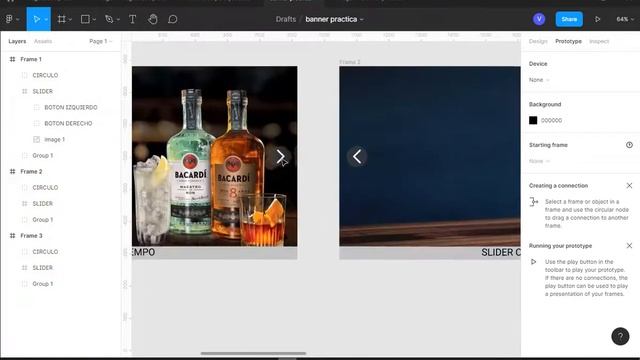Viewport: 640px width, 360px height.
Task: Click the image 1 layer icon
Action: coord(36,140)
